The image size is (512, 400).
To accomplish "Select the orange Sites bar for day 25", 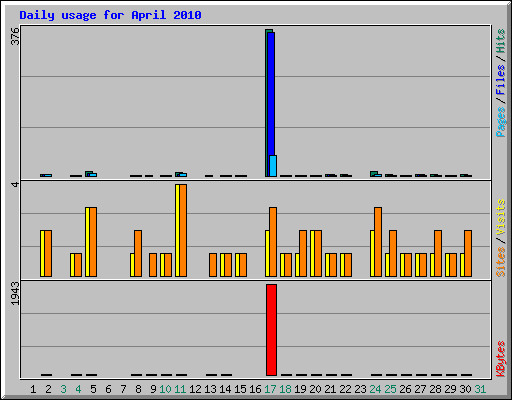I will (393, 253).
